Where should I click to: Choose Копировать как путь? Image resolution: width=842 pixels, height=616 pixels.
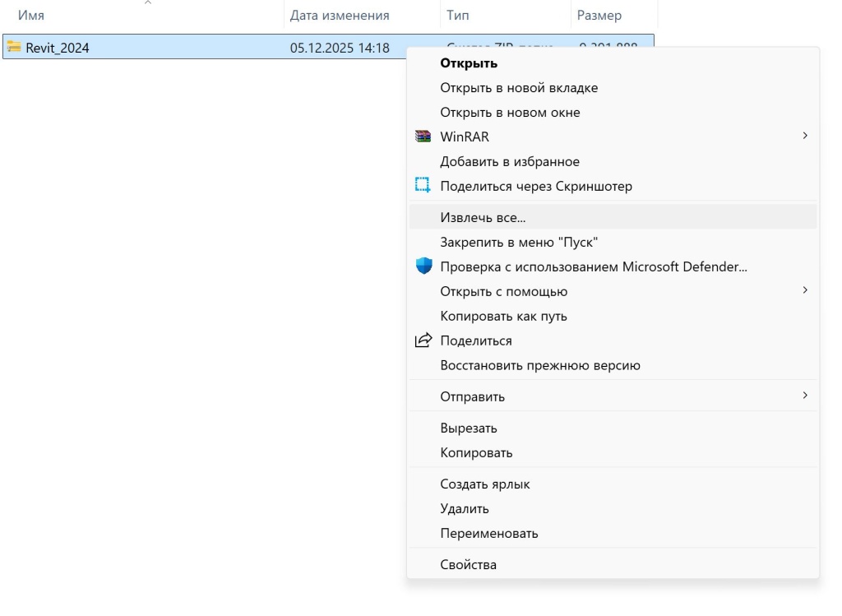[x=613, y=317]
